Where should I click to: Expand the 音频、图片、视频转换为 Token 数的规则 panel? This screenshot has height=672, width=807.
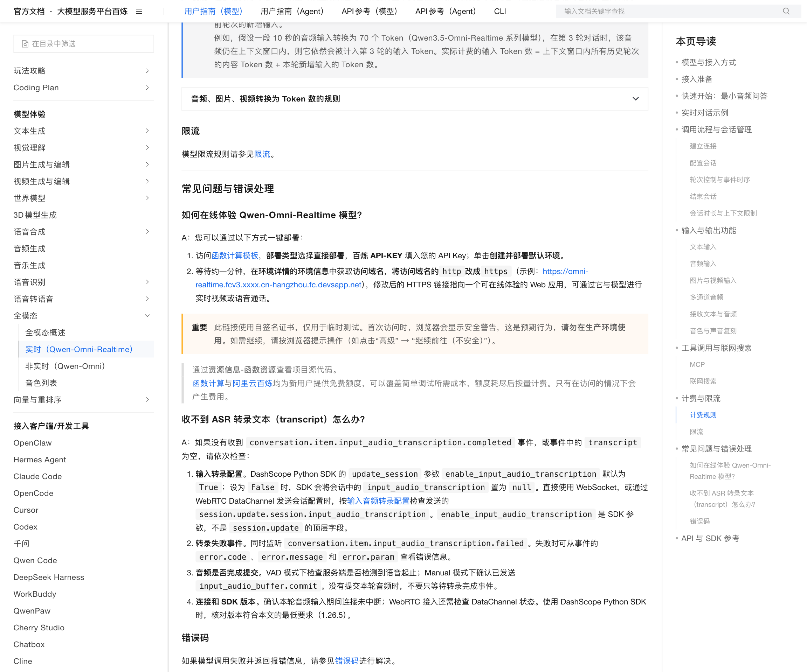(x=415, y=99)
